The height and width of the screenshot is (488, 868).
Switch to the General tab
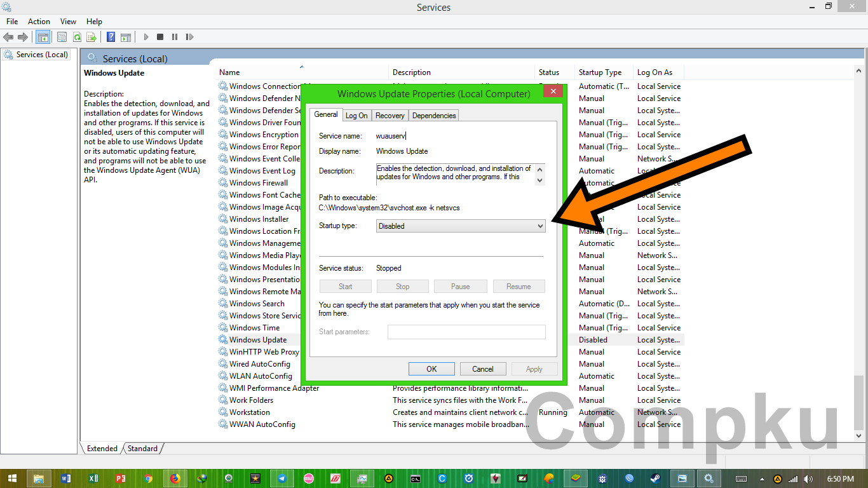[326, 114]
